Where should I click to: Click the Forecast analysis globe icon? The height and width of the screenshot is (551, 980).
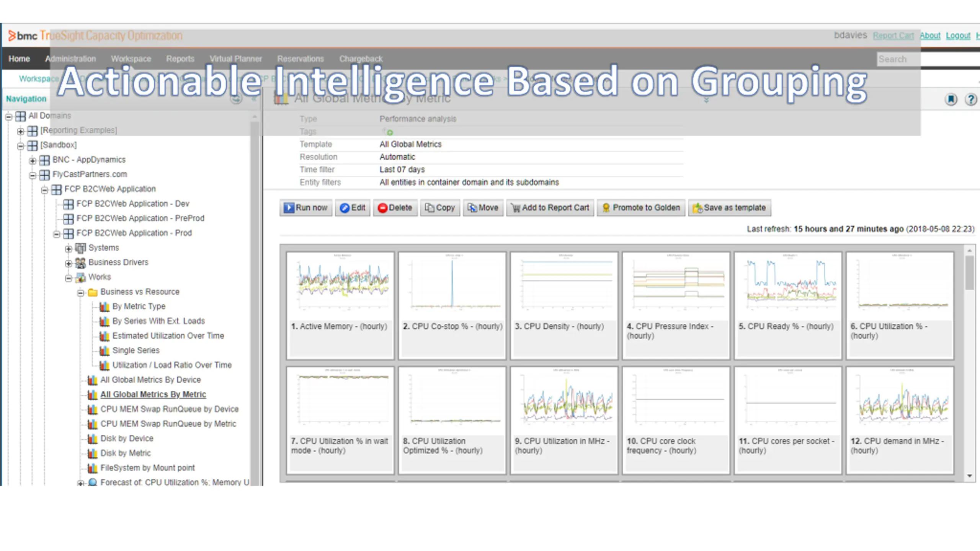coord(92,482)
